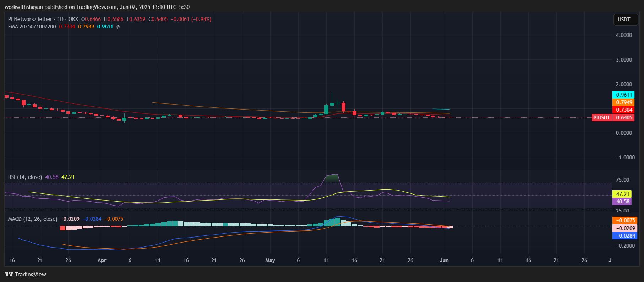Click the Jun label on the time axis

(444, 260)
